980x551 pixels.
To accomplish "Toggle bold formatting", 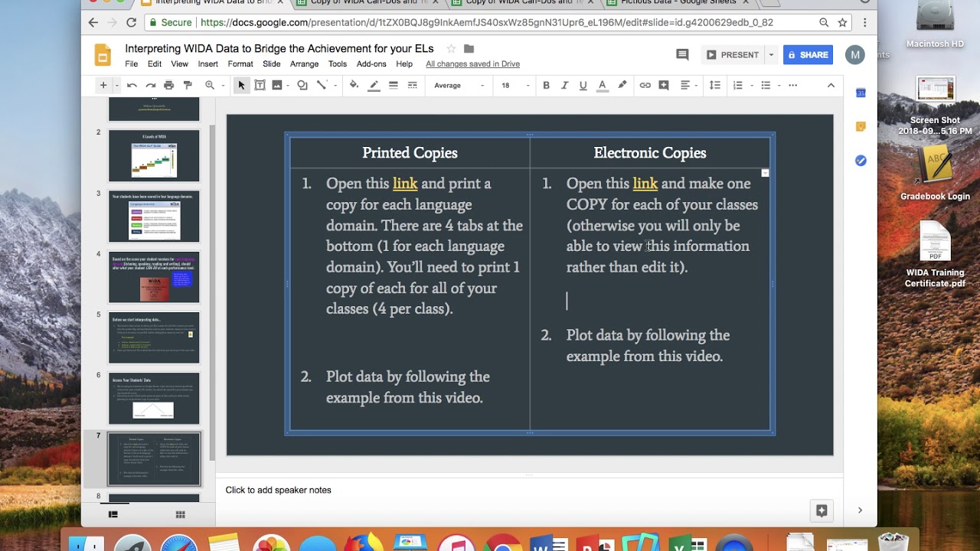I will (546, 85).
